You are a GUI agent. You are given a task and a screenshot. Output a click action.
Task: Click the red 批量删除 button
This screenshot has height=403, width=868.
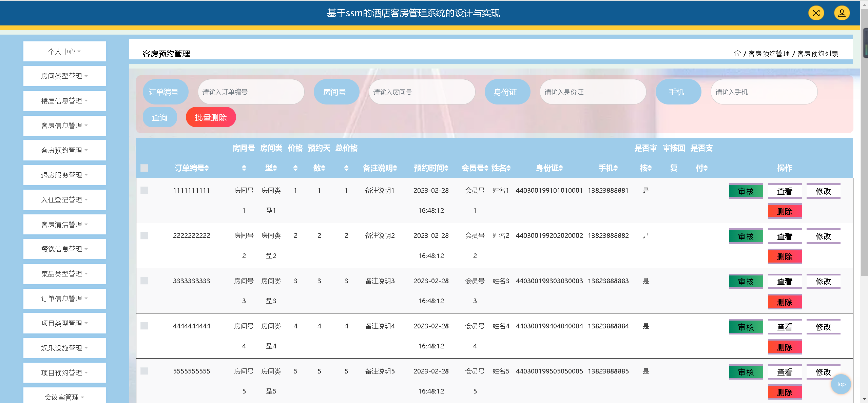coord(211,117)
